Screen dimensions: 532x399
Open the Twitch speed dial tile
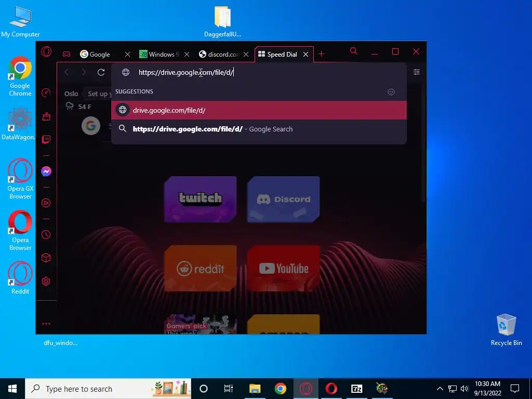(200, 199)
